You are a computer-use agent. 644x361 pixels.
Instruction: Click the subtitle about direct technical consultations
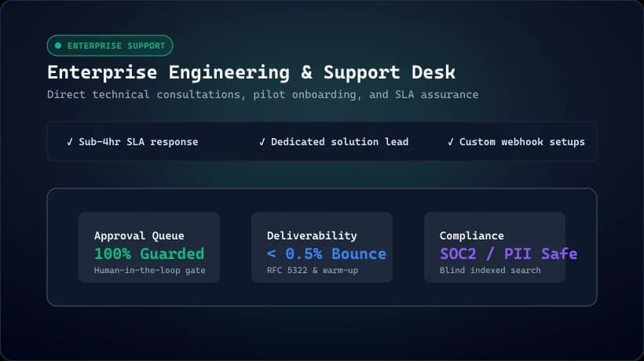click(x=262, y=95)
